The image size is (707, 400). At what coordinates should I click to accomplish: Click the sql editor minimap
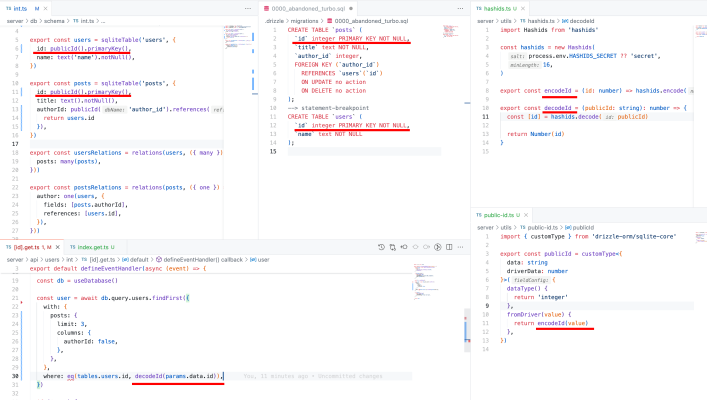pyautogui.click(x=451, y=32)
